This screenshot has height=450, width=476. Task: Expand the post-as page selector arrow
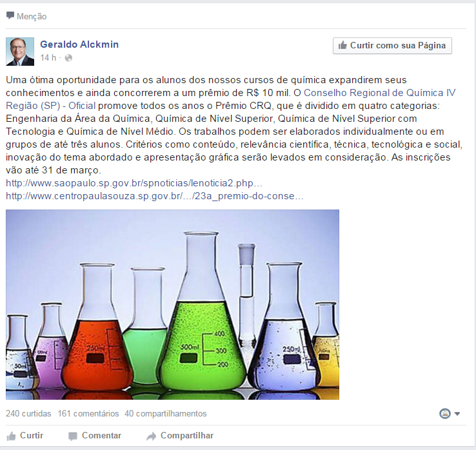point(457,414)
